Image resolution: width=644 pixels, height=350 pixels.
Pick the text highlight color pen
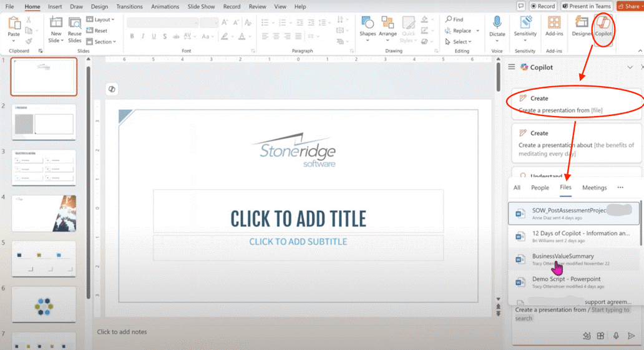[x=224, y=36]
